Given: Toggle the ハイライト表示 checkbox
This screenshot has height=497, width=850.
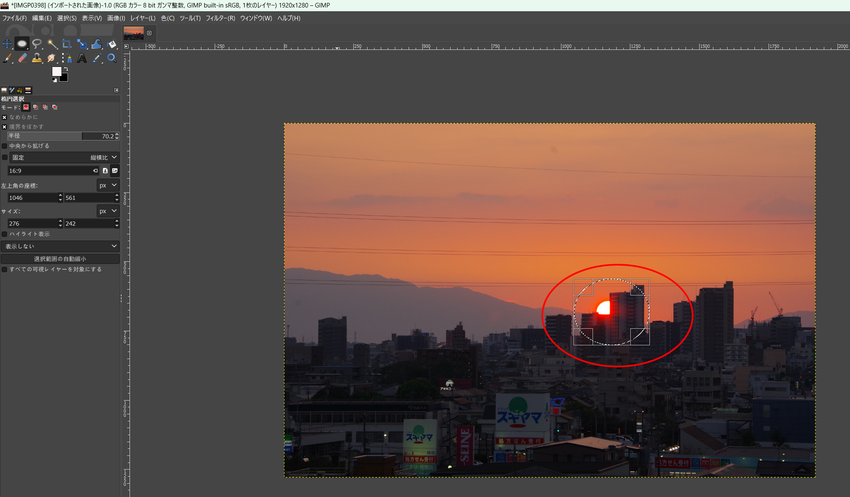Looking at the screenshot, I should 4,234.
